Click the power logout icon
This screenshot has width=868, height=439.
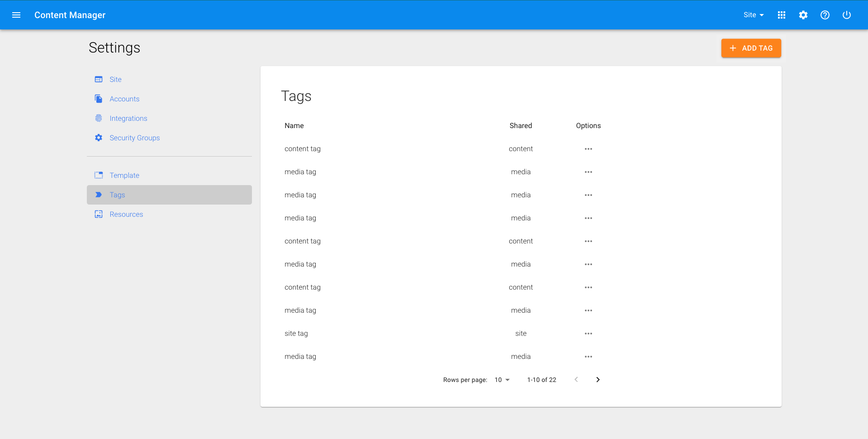846,15
